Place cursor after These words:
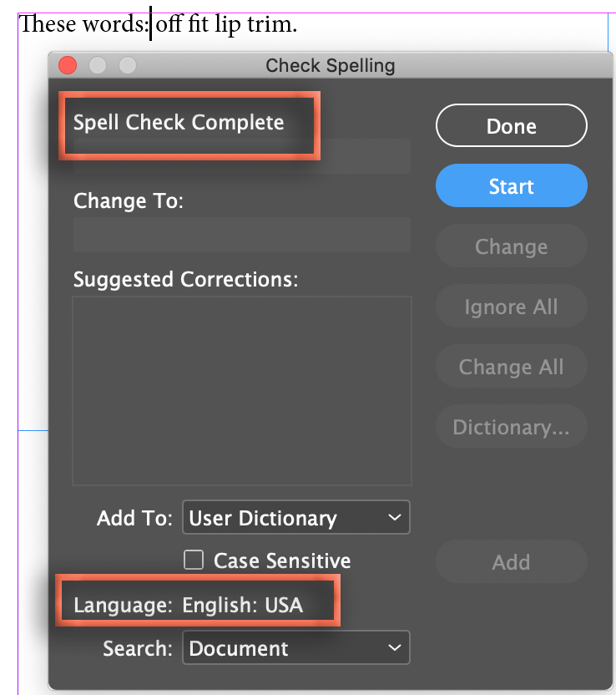This screenshot has height=695, width=616. (150, 23)
